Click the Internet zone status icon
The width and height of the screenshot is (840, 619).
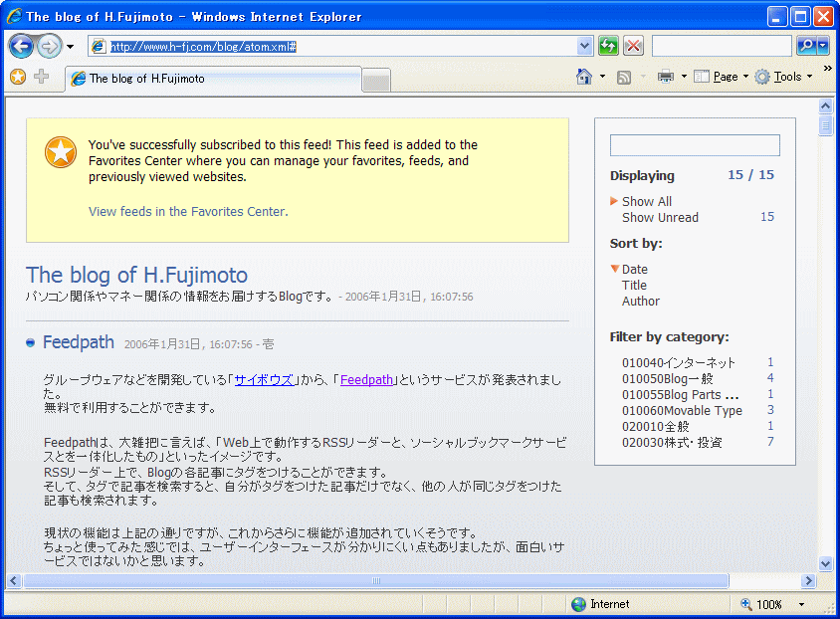578,604
